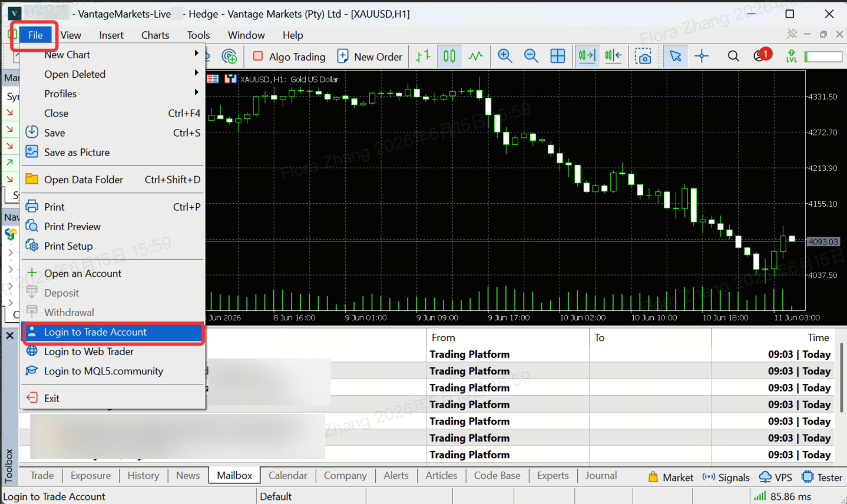Zoom out of the chart
This screenshot has height=504, width=847.
click(531, 57)
